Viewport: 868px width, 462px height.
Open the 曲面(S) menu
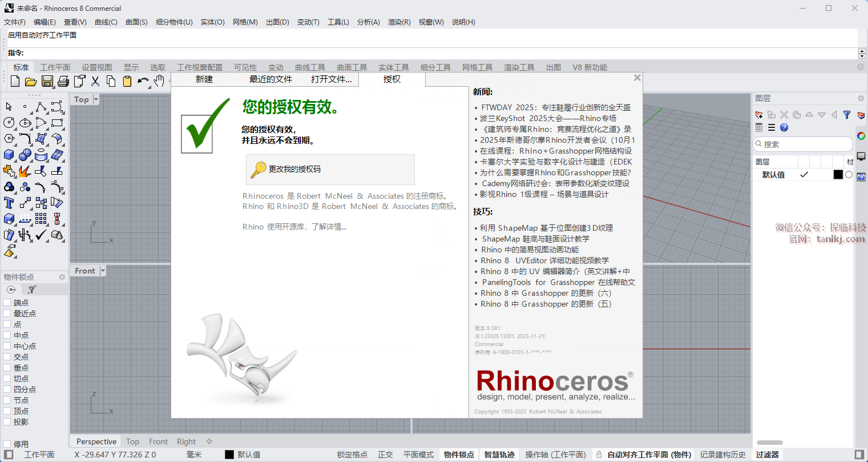136,22
